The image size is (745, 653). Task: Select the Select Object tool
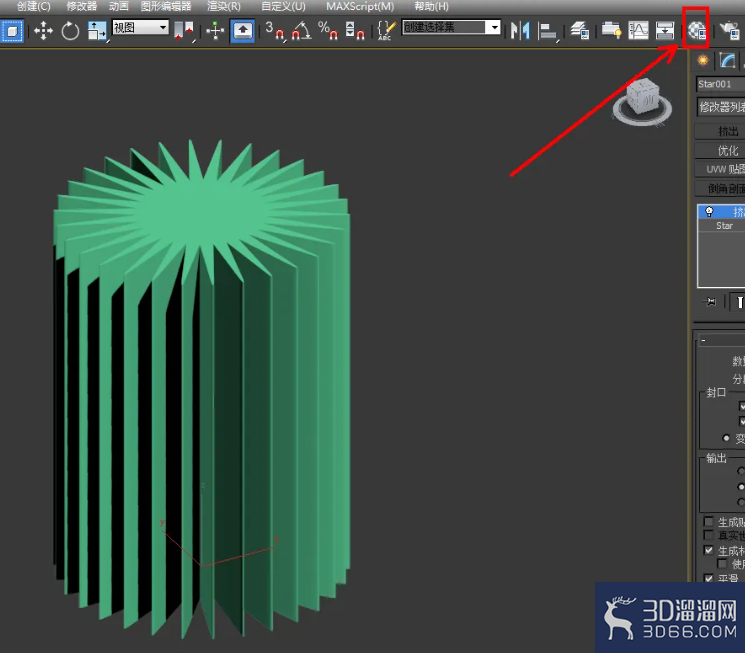[12, 31]
